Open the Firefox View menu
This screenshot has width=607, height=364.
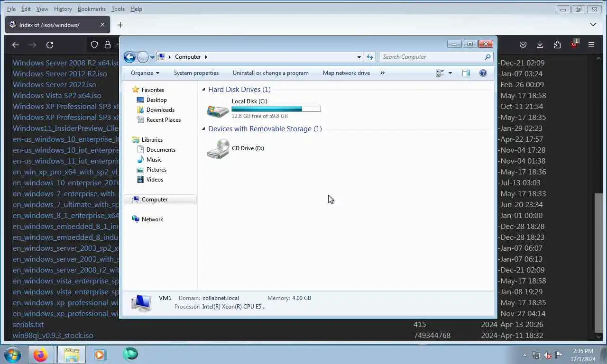point(42,9)
